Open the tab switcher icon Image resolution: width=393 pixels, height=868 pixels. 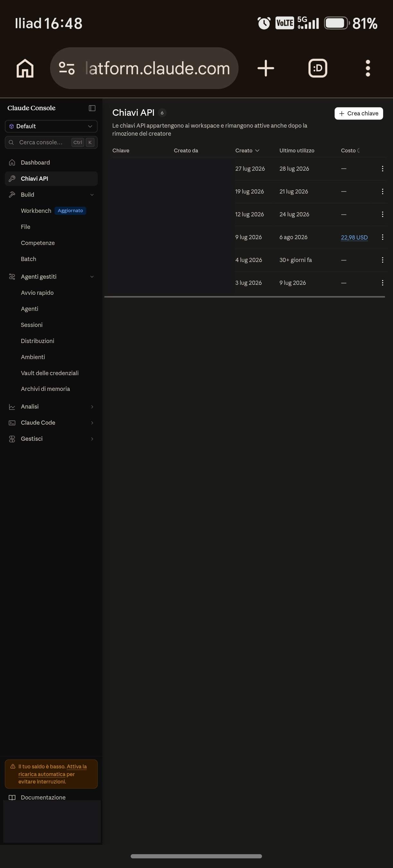tap(318, 68)
